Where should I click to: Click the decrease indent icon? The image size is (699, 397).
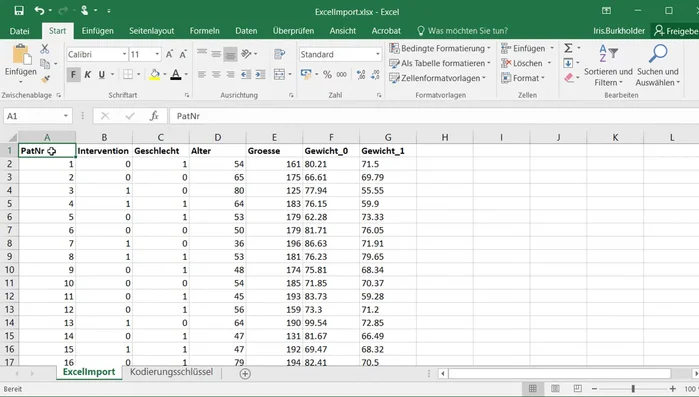point(246,74)
